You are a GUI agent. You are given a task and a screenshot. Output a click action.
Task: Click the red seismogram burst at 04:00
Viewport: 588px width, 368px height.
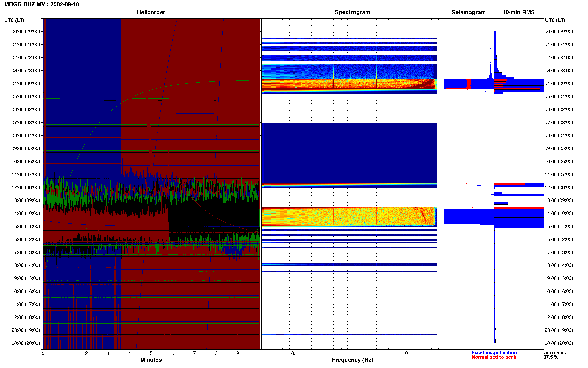(x=469, y=84)
